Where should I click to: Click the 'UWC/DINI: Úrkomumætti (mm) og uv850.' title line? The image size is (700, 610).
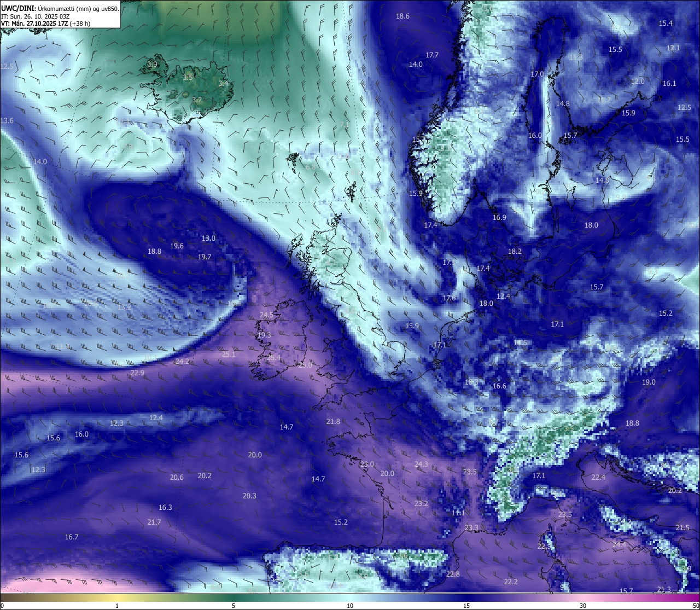tap(60, 9)
